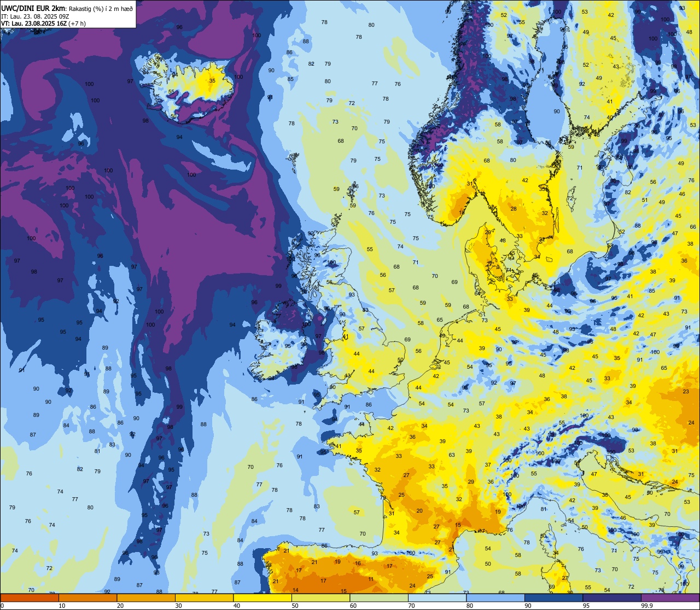Click the 95–99.9 indigo legend swatch

612,597
